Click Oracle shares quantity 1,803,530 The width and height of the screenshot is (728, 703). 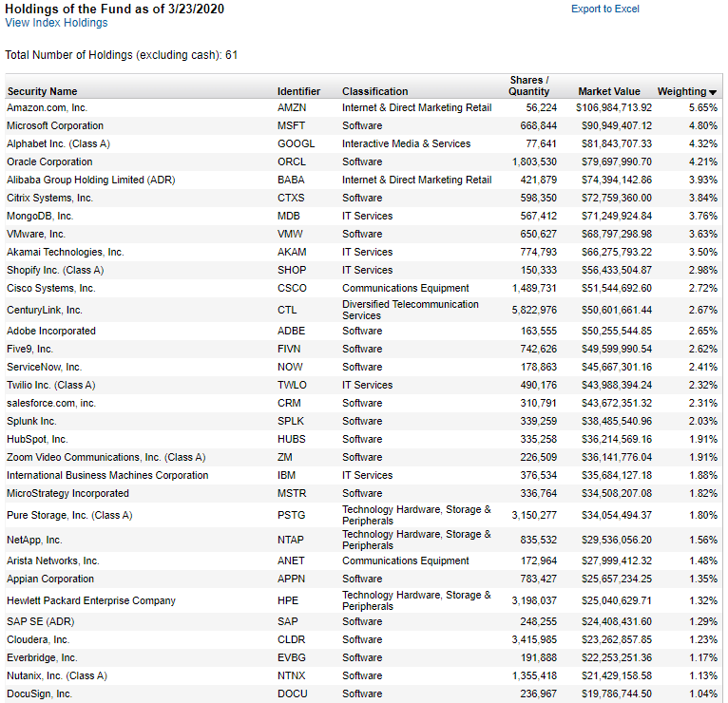[x=534, y=161]
